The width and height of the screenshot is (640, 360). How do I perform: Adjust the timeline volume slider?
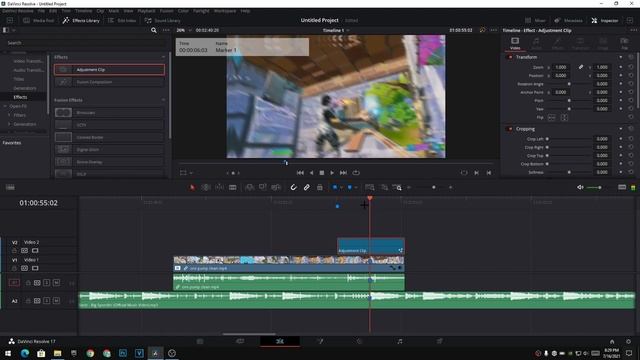(594, 187)
